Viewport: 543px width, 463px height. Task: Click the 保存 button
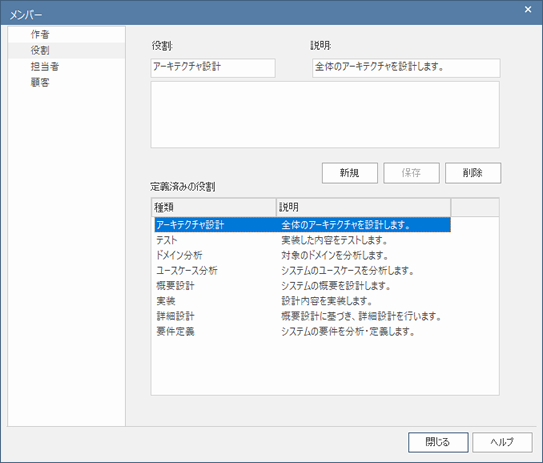click(411, 173)
